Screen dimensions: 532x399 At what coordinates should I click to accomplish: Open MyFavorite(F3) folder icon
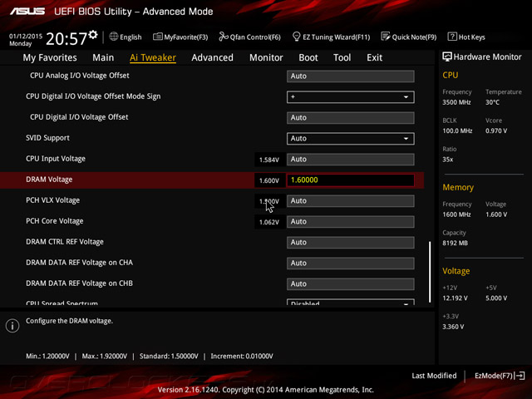tap(157, 37)
